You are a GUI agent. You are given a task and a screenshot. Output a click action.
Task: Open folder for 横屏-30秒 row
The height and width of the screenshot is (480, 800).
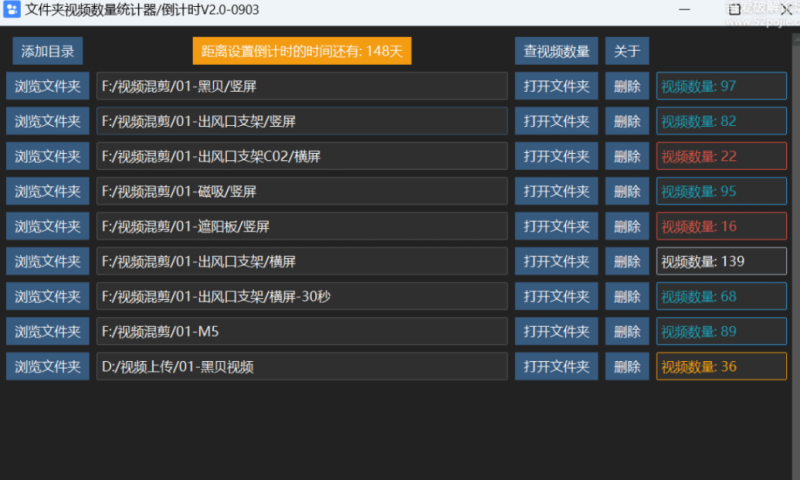pyautogui.click(x=556, y=296)
